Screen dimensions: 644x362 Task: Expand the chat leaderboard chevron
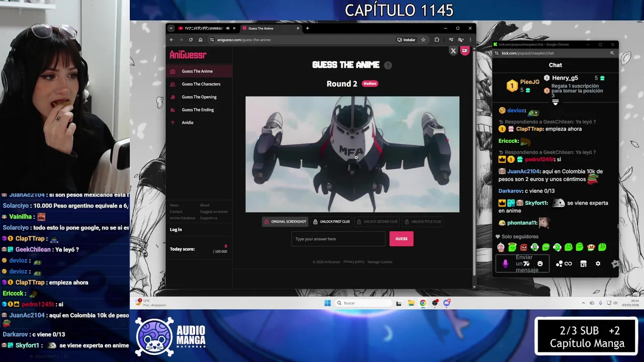coord(555,103)
